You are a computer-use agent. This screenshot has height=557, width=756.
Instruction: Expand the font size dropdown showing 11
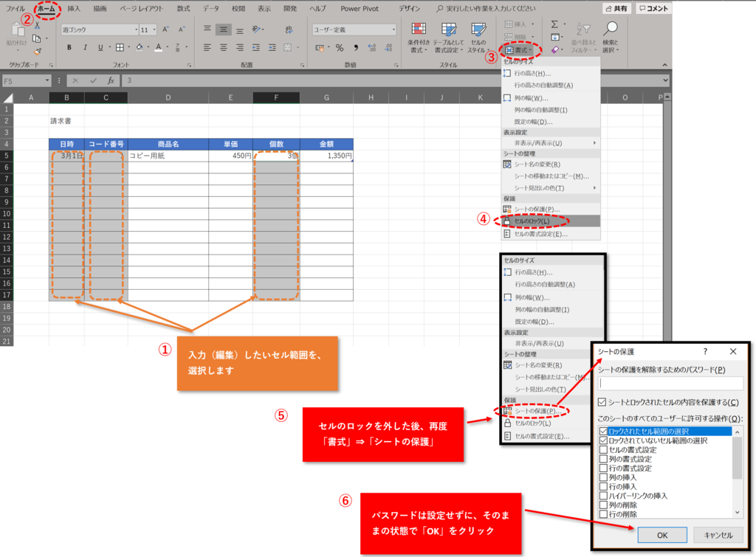tap(153, 28)
